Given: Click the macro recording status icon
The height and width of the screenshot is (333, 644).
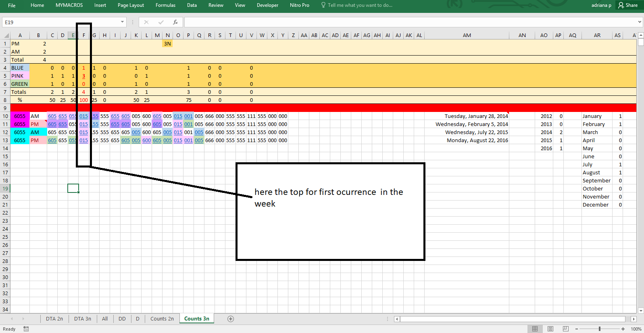Looking at the screenshot, I should point(26,329).
